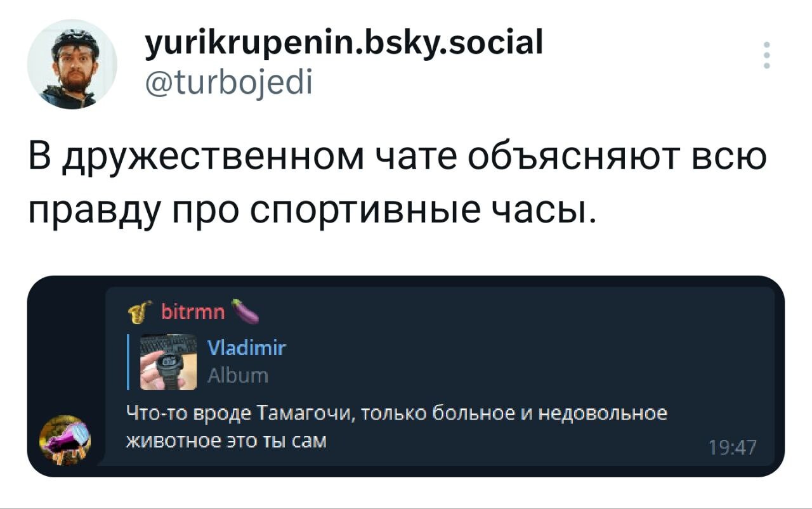Click the blue vertical reply quote bar
Viewport: 812px width, 509px height.
128,361
